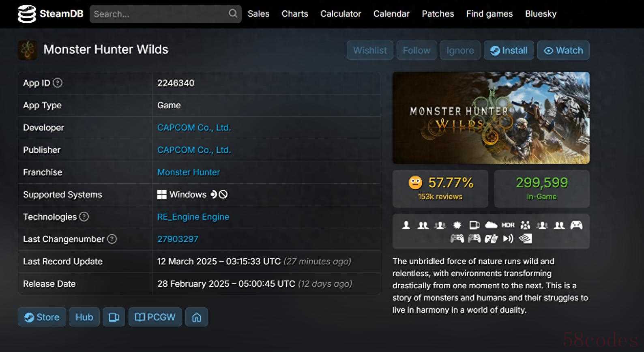Click the SteamDB logo
Screen dimensions: 644x352
pyautogui.click(x=50, y=14)
